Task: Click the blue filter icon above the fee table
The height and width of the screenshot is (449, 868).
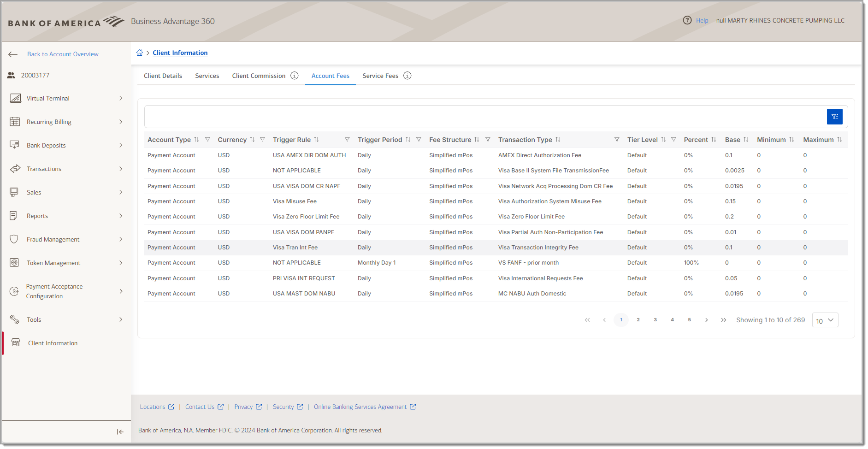Action: (835, 117)
